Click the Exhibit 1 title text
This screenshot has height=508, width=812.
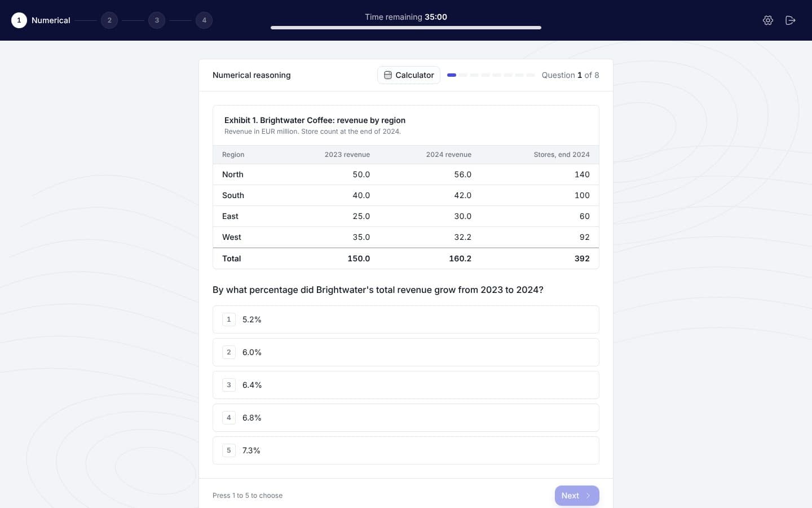click(x=315, y=120)
